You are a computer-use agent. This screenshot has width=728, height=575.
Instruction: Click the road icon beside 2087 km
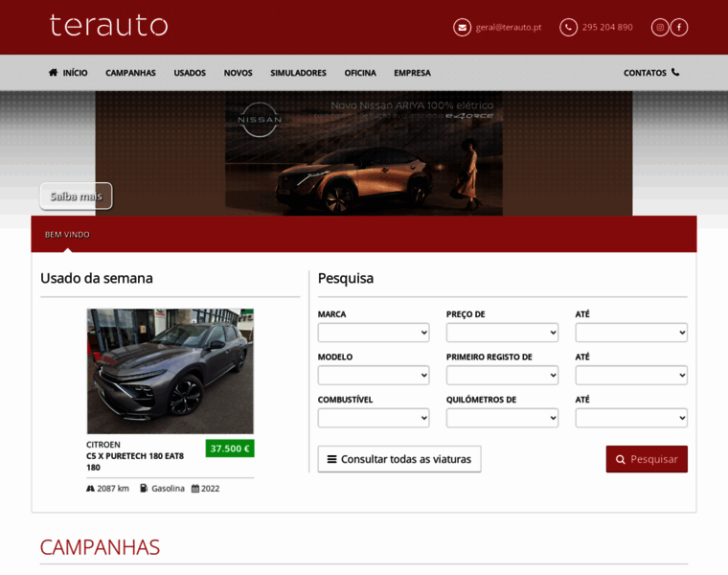click(91, 489)
